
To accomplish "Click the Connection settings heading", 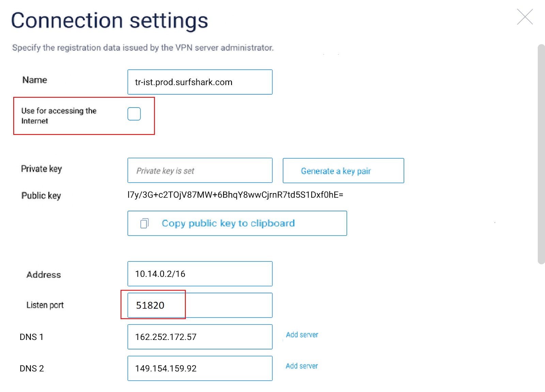I will coord(109,20).
